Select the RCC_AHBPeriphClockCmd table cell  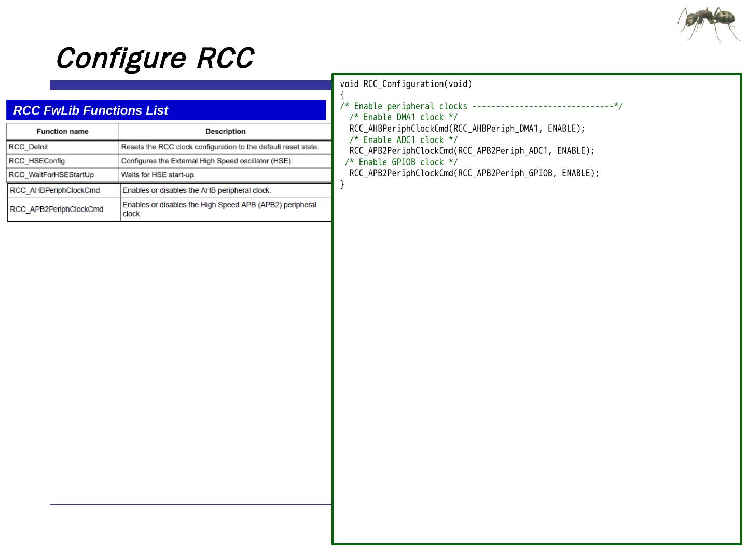tap(64, 190)
